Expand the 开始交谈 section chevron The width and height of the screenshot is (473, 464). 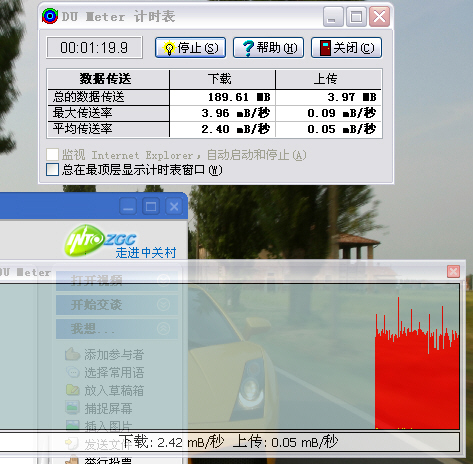(163, 304)
